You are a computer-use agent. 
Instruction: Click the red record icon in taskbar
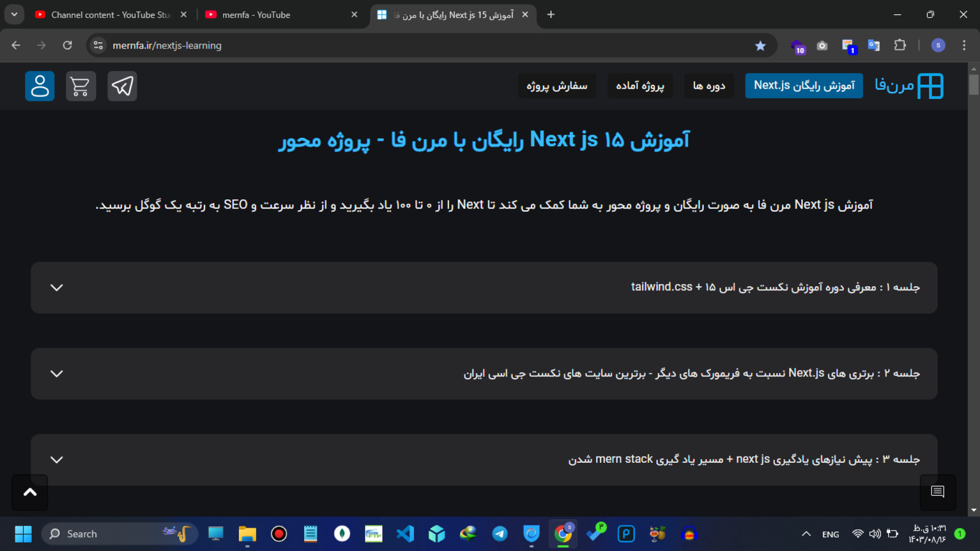pyautogui.click(x=279, y=534)
